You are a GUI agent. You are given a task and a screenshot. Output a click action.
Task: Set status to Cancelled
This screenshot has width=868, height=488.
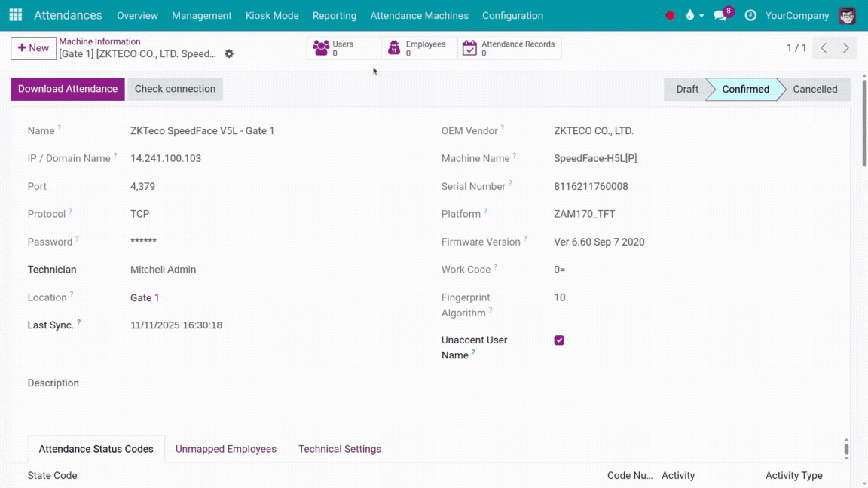(x=815, y=89)
